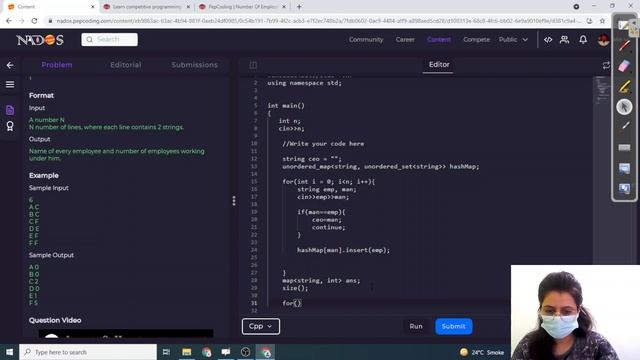Click the hashMap[man].insert(emp) code line
The image size is (640, 360).
(x=343, y=250)
